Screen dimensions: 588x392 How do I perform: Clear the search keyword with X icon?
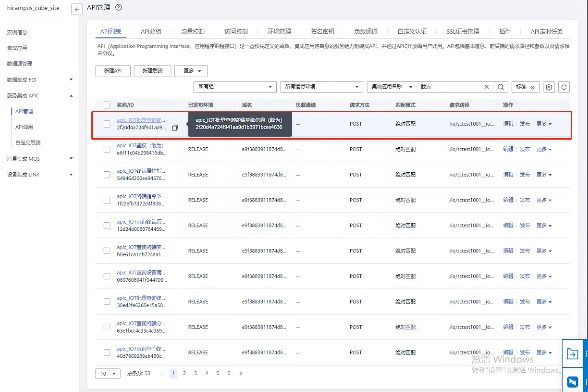(x=486, y=87)
